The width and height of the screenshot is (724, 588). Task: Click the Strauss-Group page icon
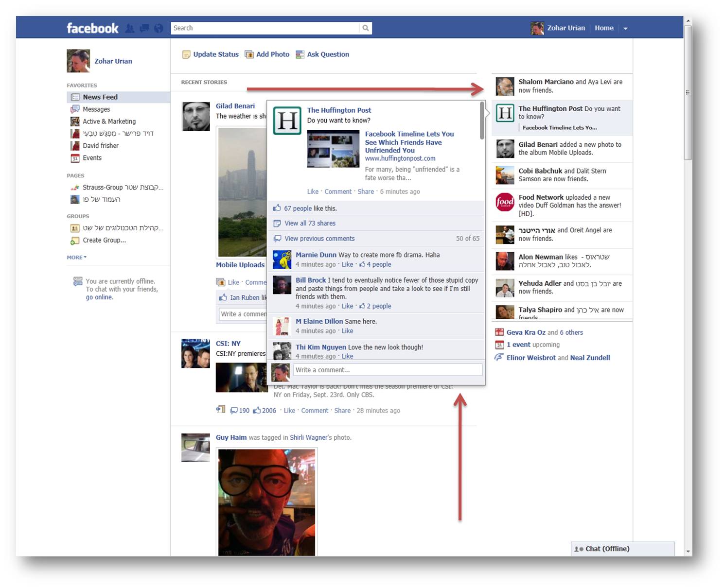[x=75, y=188]
